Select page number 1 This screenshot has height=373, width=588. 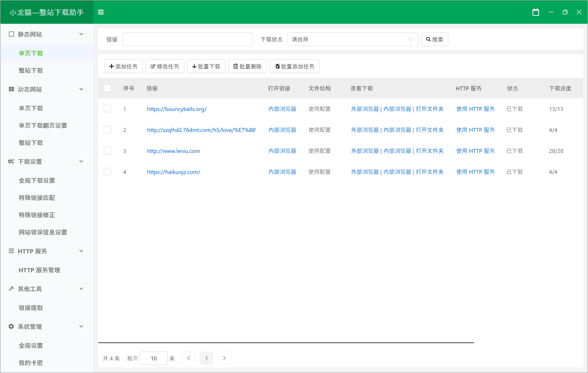coord(206,358)
